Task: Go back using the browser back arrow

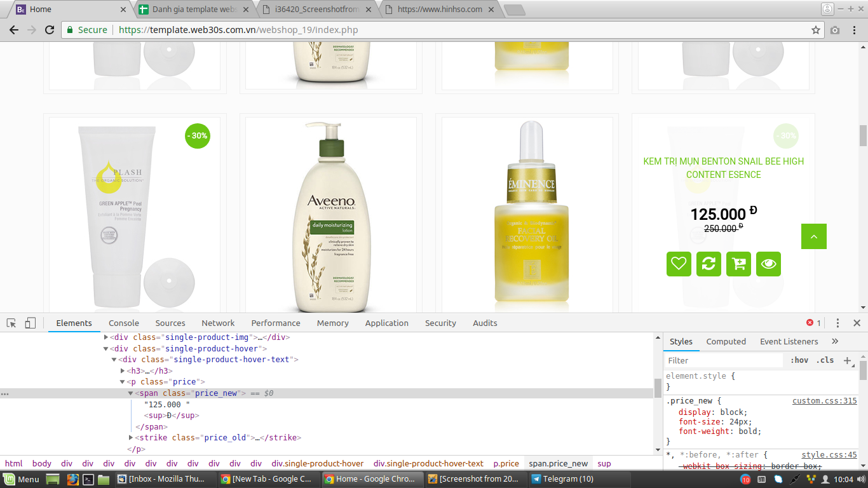Action: (14, 30)
